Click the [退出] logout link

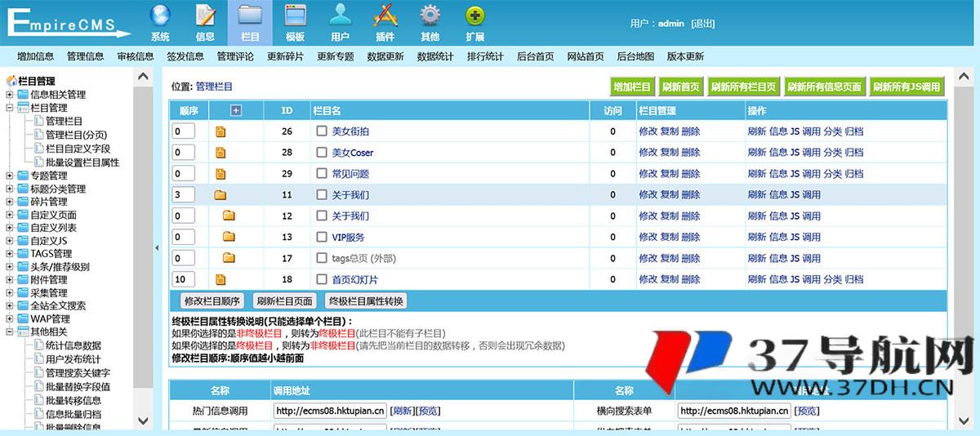point(702,24)
